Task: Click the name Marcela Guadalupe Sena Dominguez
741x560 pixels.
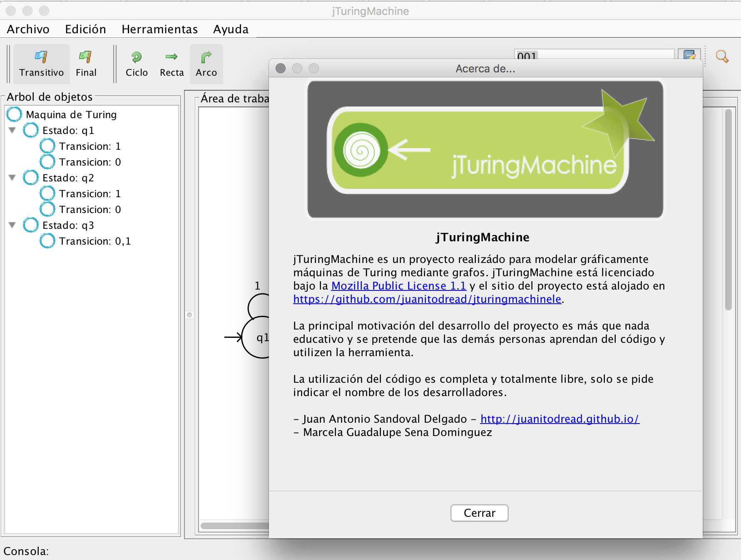Action: point(398,432)
